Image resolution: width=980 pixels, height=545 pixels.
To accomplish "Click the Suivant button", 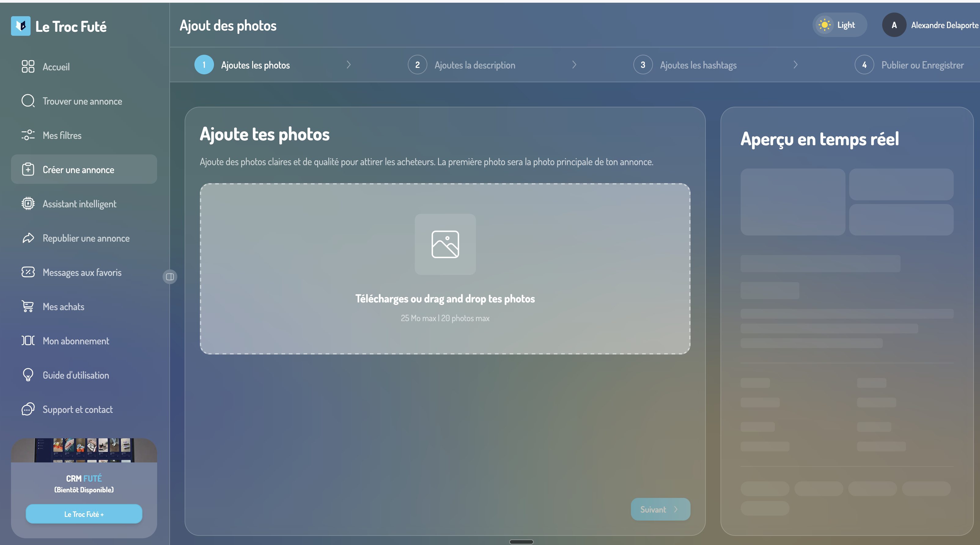I will point(661,509).
